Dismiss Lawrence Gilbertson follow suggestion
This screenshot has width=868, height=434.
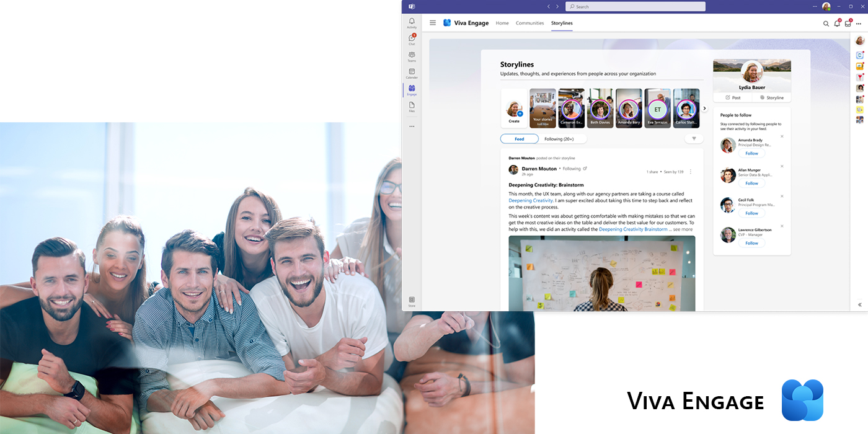click(782, 226)
